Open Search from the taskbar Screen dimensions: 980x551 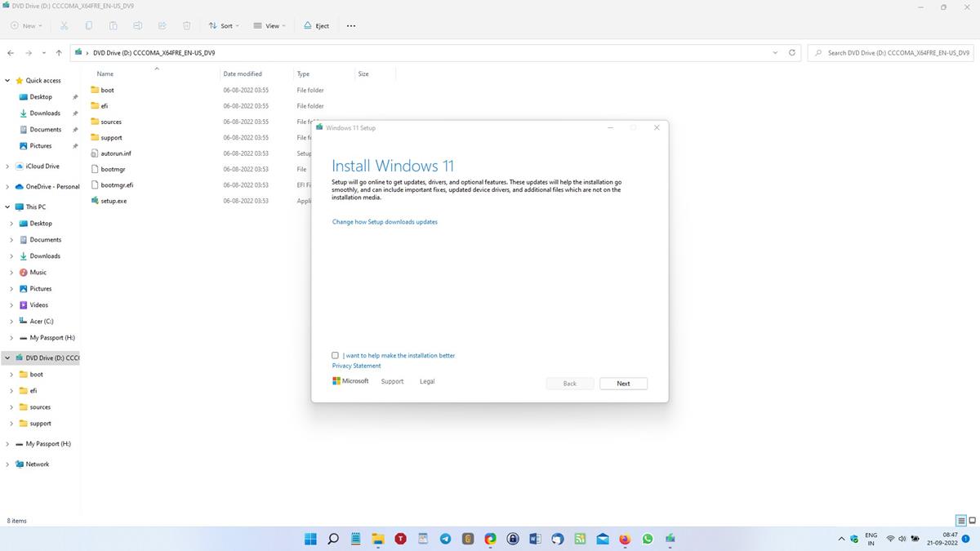333,539
